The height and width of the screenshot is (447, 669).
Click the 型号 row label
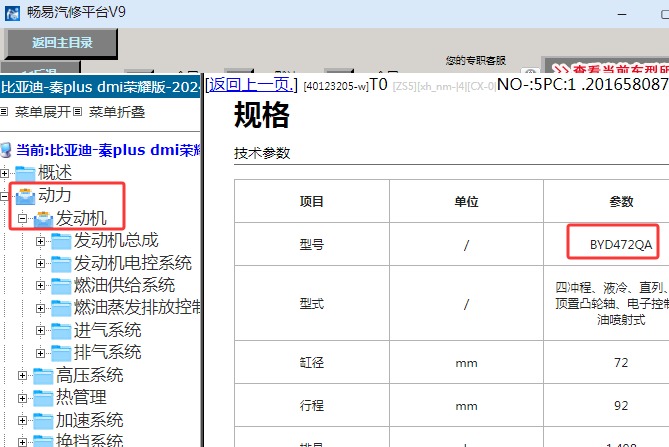(311, 244)
